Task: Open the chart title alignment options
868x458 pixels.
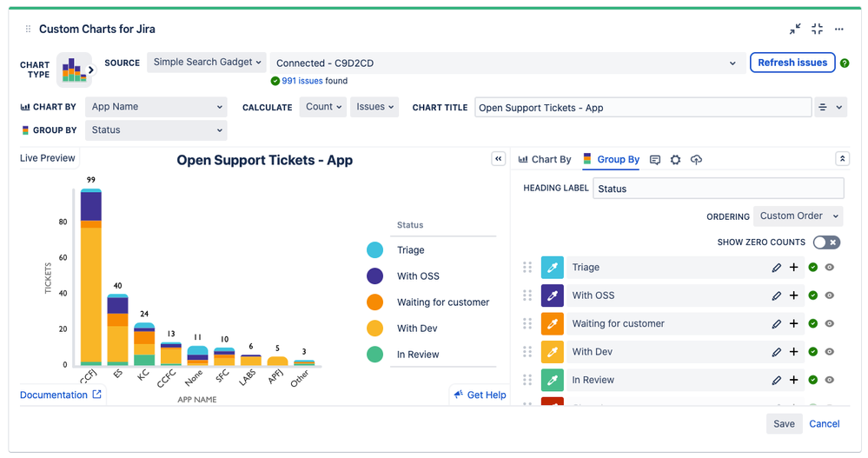Action: point(823,108)
